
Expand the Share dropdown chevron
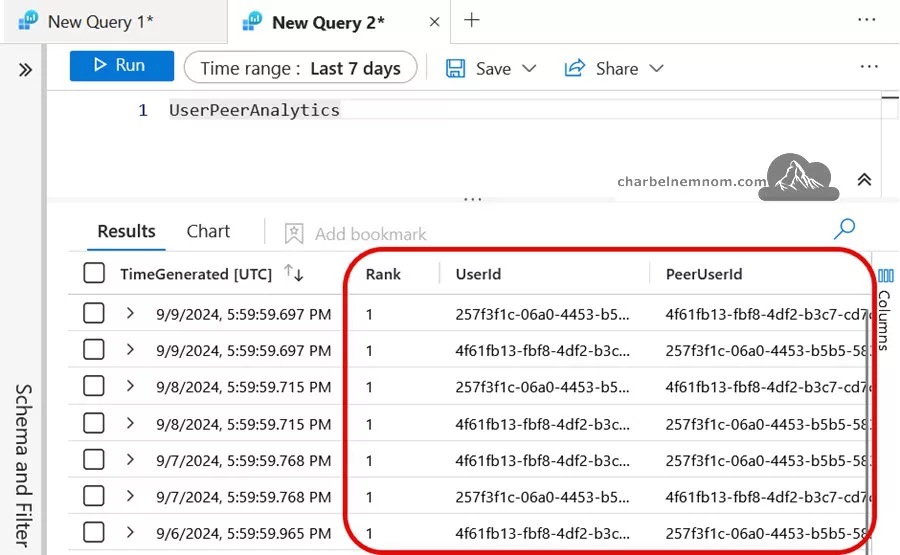pyautogui.click(x=657, y=68)
